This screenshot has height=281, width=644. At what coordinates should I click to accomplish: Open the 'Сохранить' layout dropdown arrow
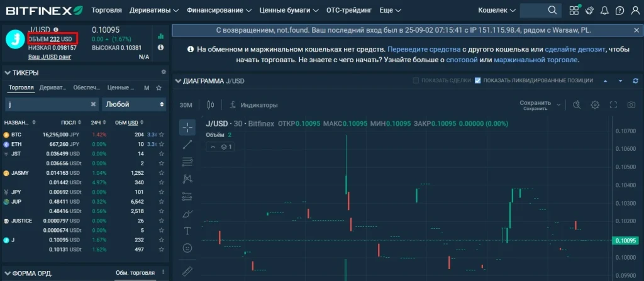coord(558,105)
